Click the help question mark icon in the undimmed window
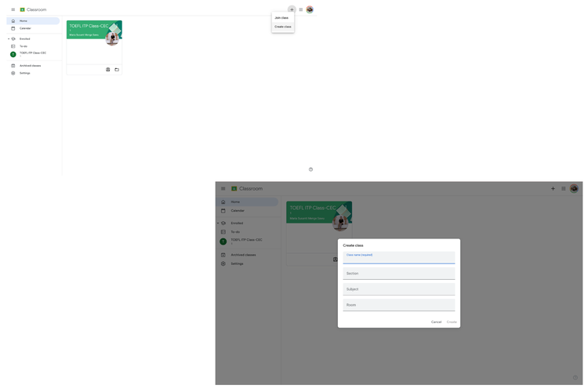Viewport: 588px width, 392px height. point(310,169)
